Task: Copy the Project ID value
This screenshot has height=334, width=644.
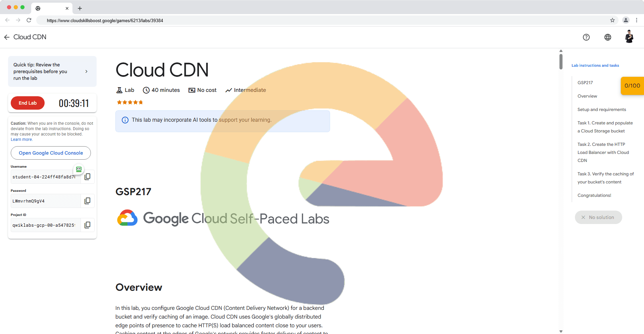Action: click(x=87, y=225)
